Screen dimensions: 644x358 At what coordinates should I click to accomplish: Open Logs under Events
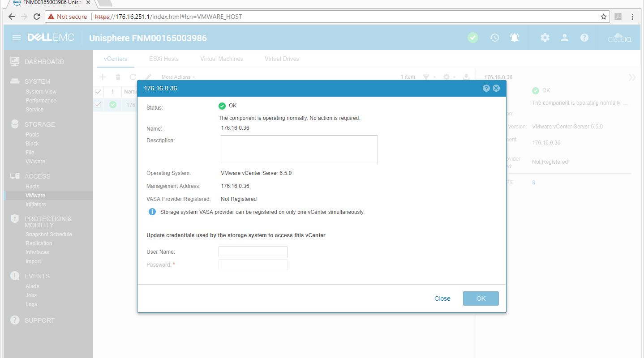(x=31, y=304)
